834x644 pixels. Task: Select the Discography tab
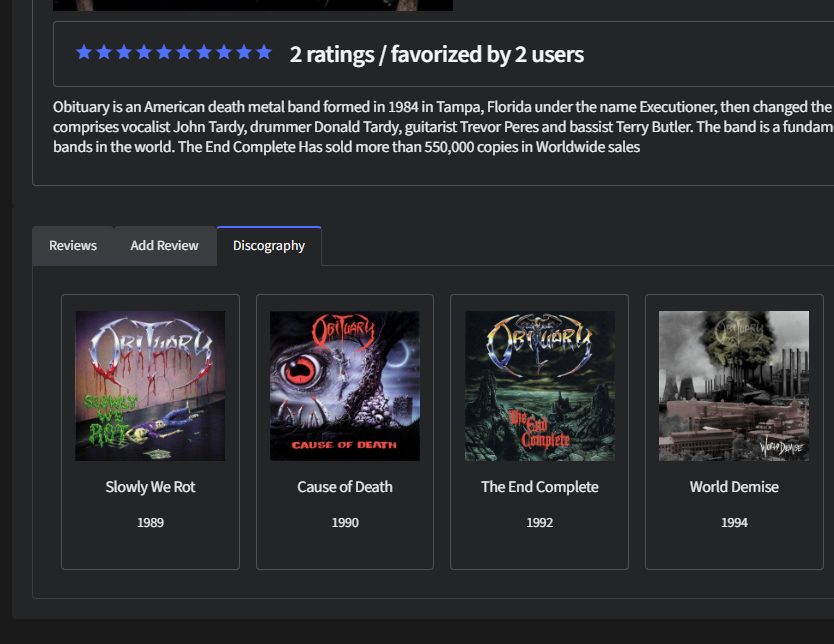[x=268, y=245]
